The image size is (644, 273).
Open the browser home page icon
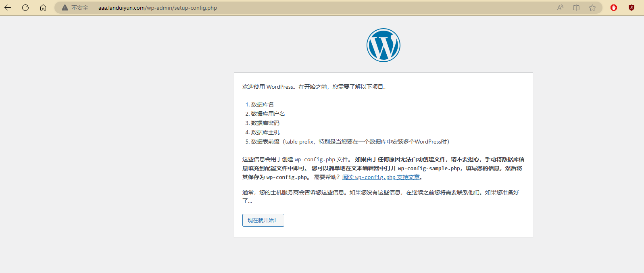43,8
